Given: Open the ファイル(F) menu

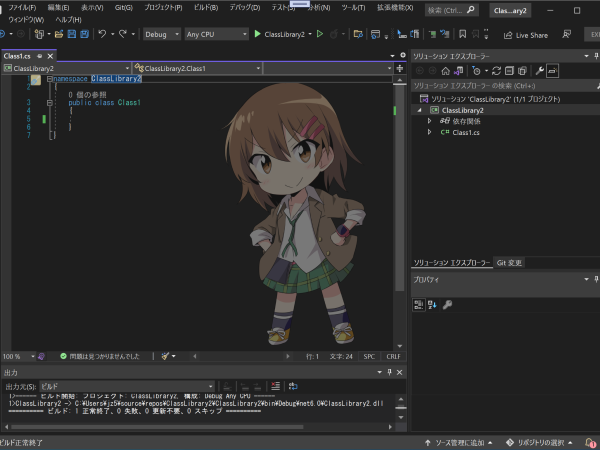Looking at the screenshot, I should [x=22, y=8].
